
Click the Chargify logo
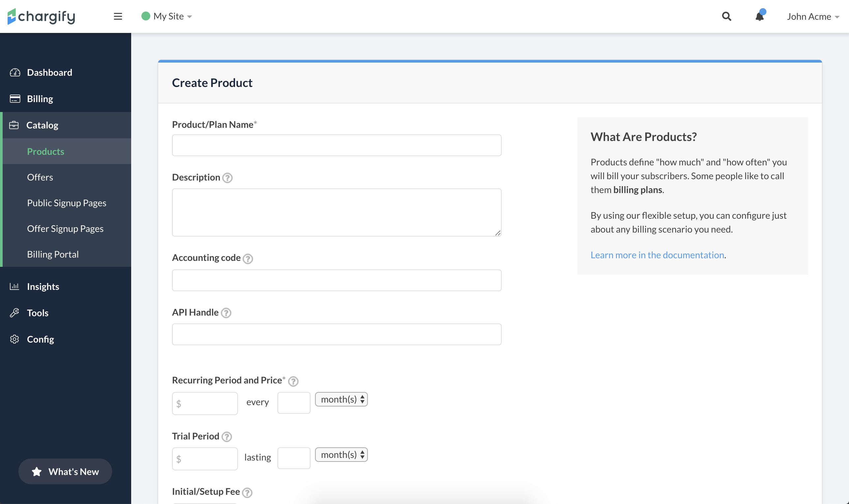(x=41, y=16)
